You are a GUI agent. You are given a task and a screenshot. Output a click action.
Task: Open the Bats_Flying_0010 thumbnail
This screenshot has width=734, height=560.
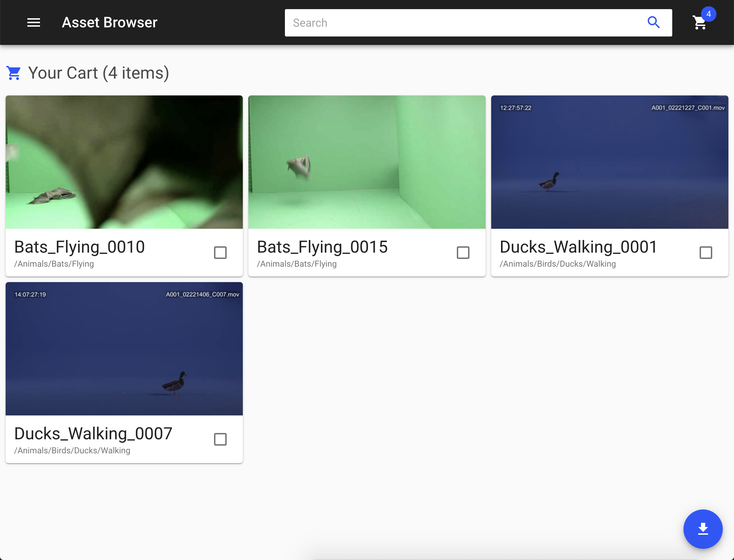124,162
